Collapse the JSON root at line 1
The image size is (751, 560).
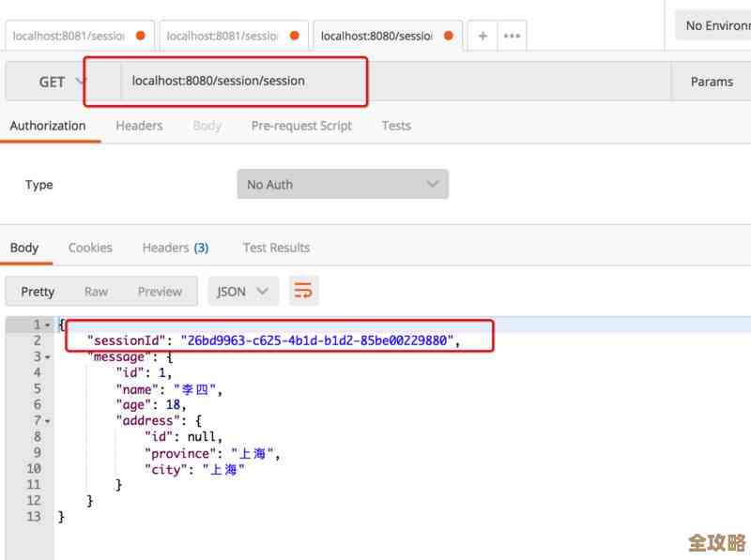(x=48, y=325)
